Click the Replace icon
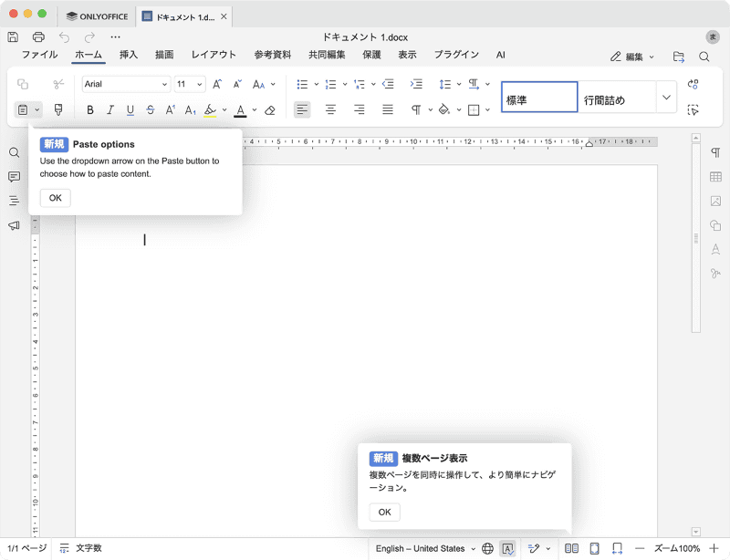Viewport: 730px width, 560px height. (x=693, y=84)
